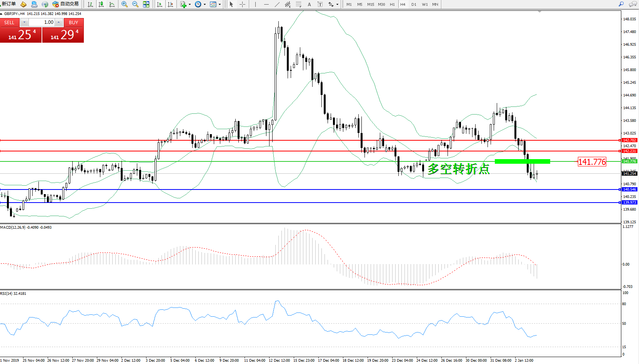This screenshot has width=639, height=364.
Task: Open the indicators list dropdown arrow
Action: point(190,5)
